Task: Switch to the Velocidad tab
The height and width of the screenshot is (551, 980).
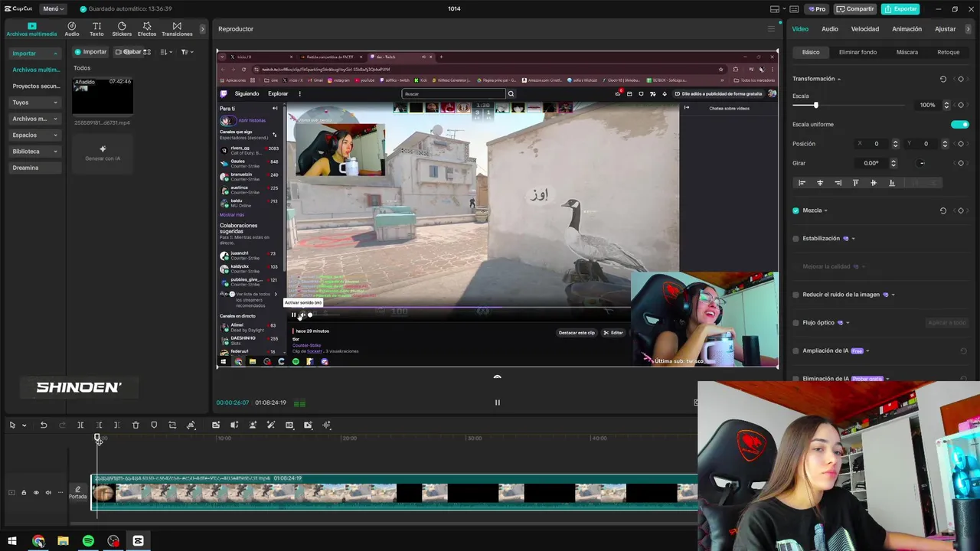Action: [865, 29]
